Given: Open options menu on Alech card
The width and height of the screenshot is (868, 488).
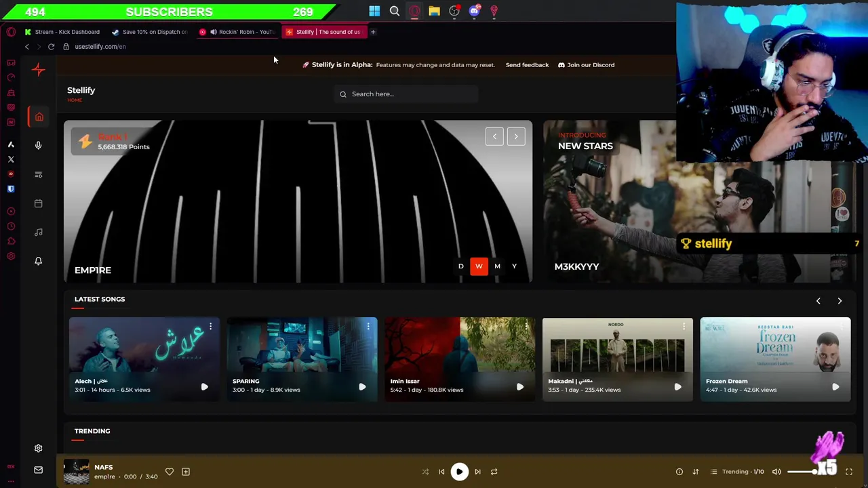Looking at the screenshot, I should 210,327.
